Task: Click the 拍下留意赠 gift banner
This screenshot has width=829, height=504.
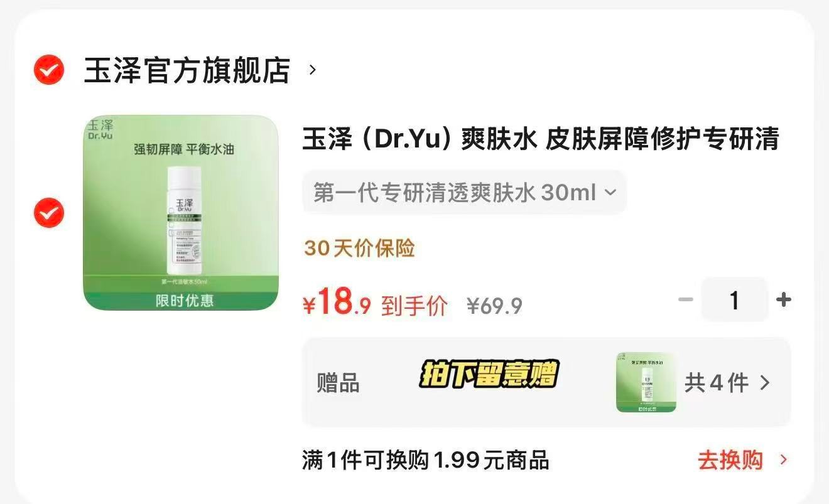Action: click(x=489, y=375)
